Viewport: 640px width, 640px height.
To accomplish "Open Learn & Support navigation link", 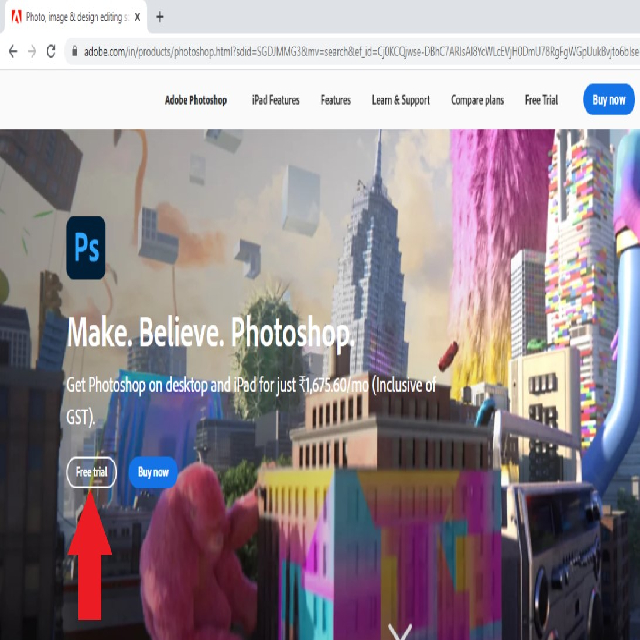I will tap(400, 100).
